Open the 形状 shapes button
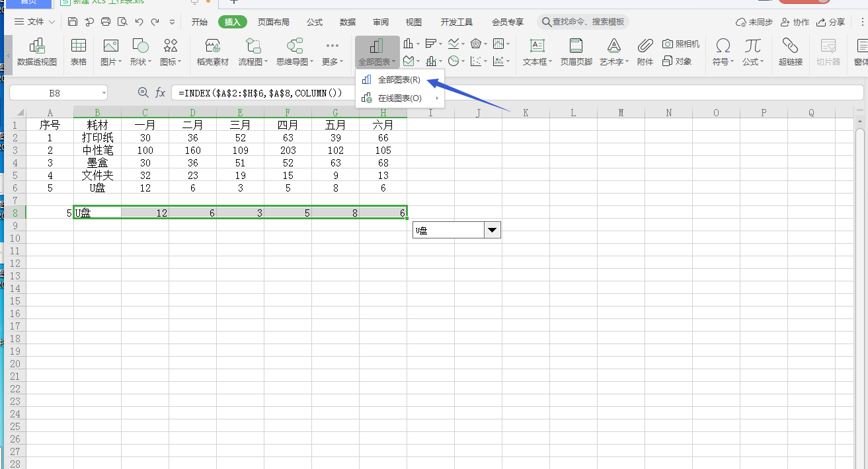Viewport: 868px width, 469px height. pos(141,52)
